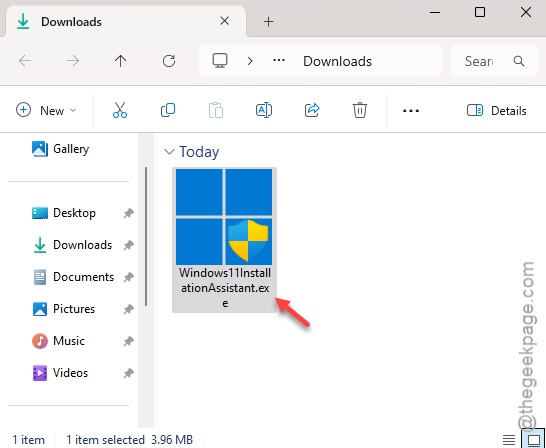Click the Share icon

point(312,110)
